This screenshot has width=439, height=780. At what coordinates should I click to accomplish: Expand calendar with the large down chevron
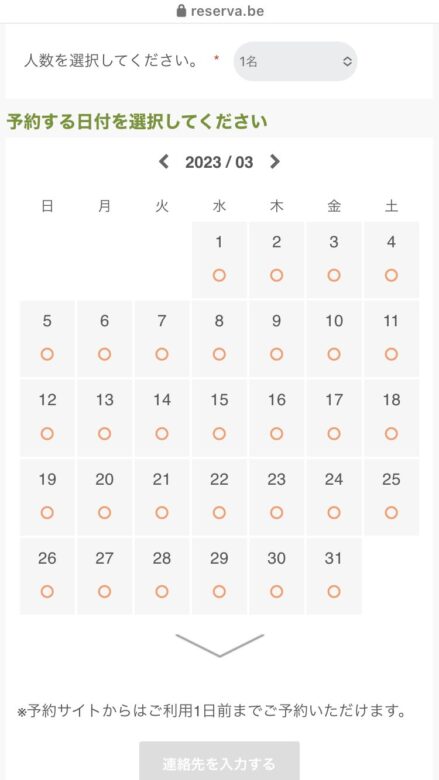coord(220,645)
